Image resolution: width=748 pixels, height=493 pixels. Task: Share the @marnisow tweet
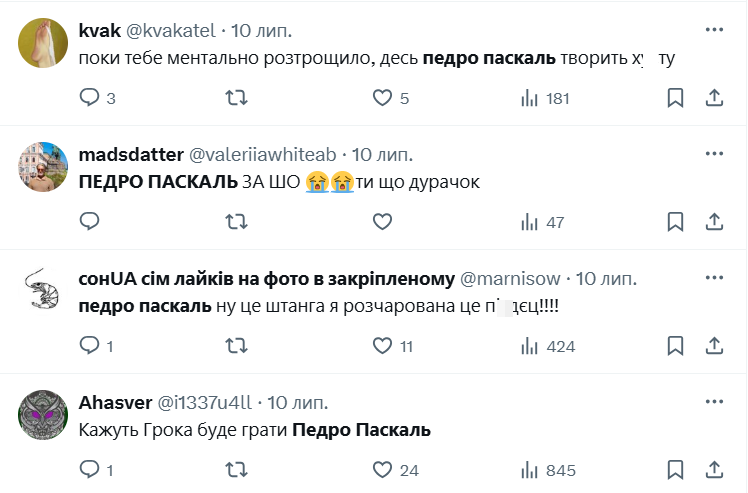[714, 346]
